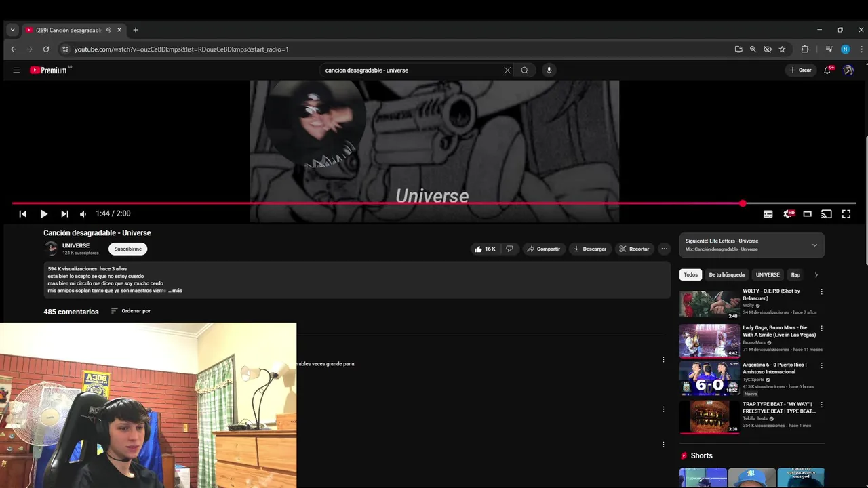
Task: Clip the video with Recortar
Action: [x=634, y=249]
